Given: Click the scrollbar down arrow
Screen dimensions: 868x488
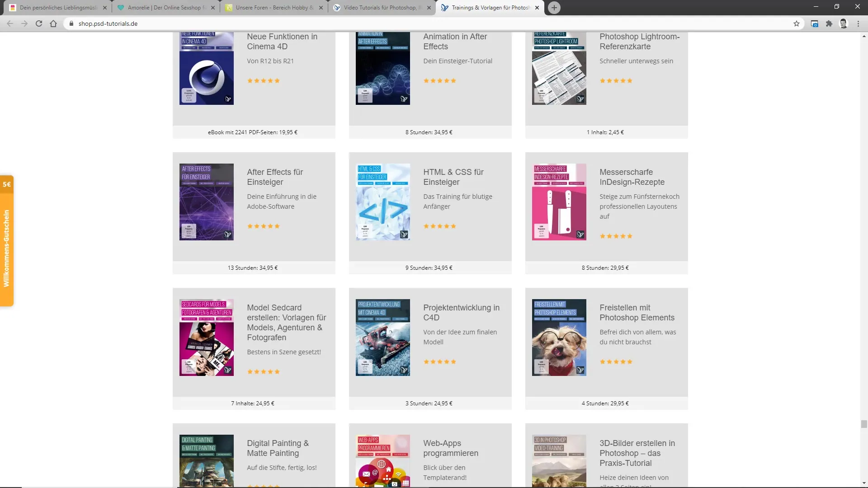Looking at the screenshot, I should pos(864,483).
